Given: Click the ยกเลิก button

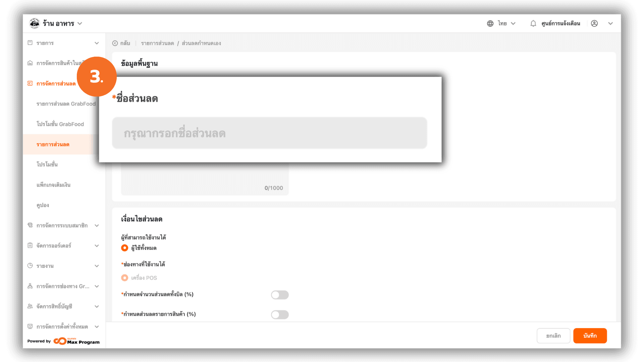Looking at the screenshot, I should point(553,336).
